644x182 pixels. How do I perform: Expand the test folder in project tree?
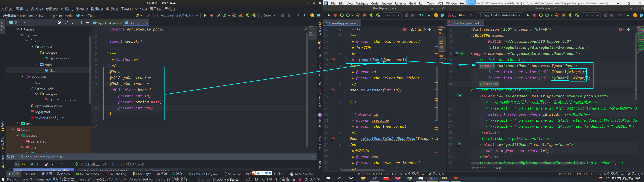[x=17, y=124]
